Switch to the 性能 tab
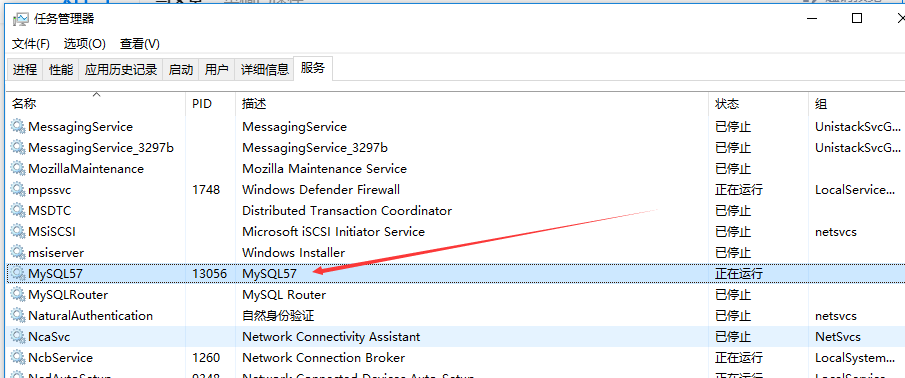The image size is (905, 378). (x=61, y=70)
